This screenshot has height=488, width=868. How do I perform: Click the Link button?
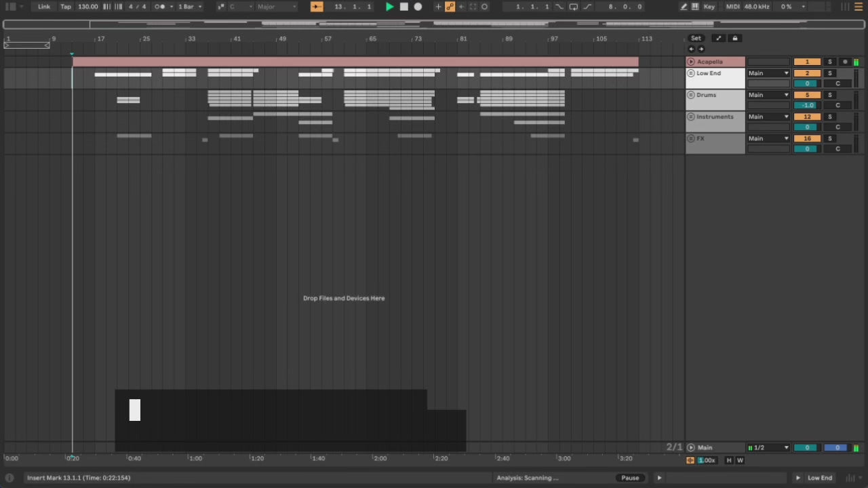point(44,7)
